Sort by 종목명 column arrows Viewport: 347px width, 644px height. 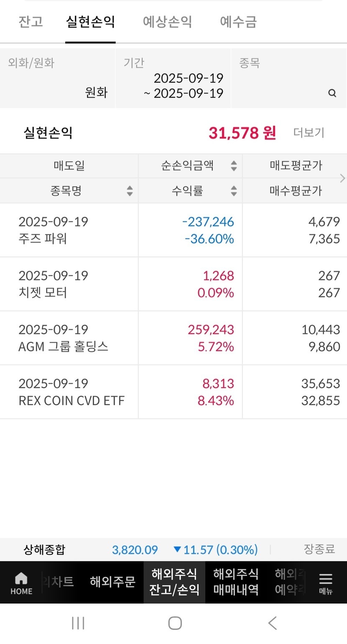click(130, 191)
